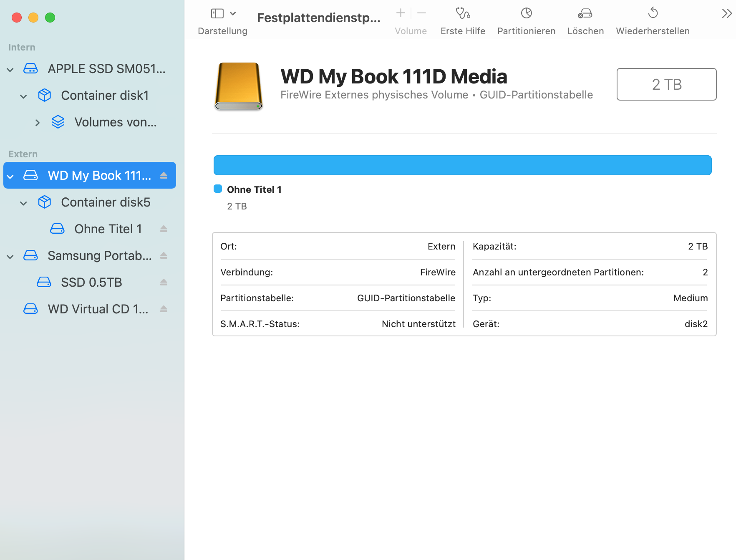Screen dimensions: 736x560
Task: Eject the SSD 0.5TB volume
Action: (x=164, y=282)
